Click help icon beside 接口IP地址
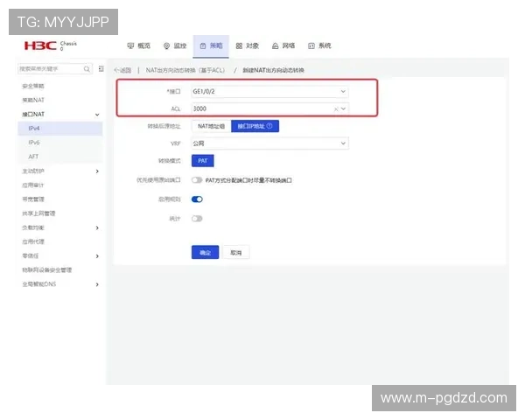The image size is (525, 420). 269,126
